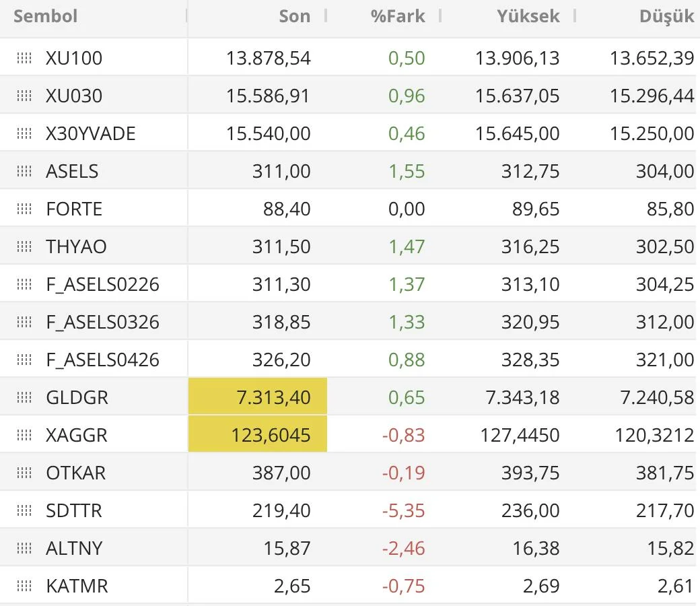This screenshot has height=606, width=700.
Task: Click the Düşük column header
Action: (x=666, y=17)
